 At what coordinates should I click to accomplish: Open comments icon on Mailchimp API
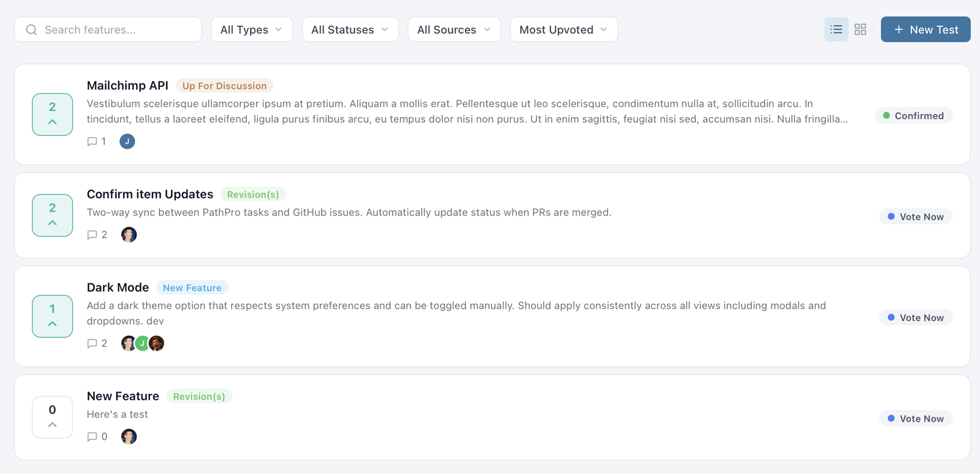click(92, 141)
